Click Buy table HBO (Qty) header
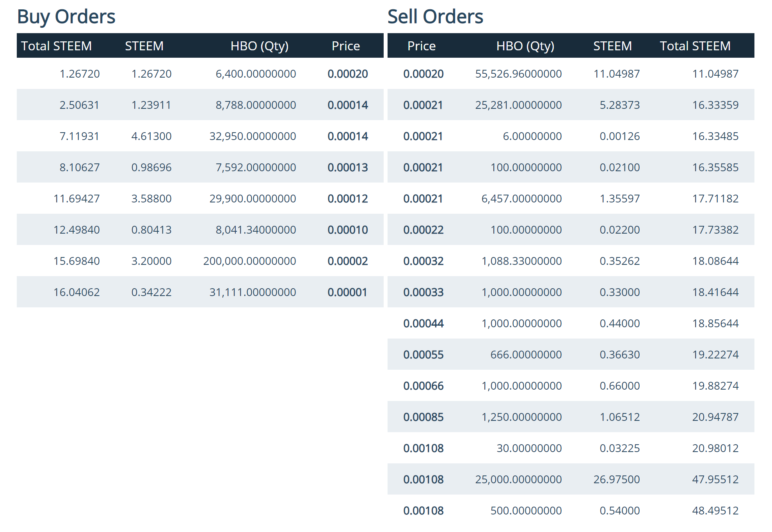 click(259, 46)
